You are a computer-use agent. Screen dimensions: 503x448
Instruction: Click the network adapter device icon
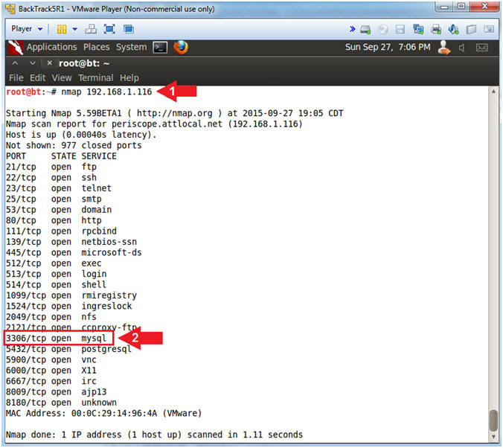tap(418, 29)
